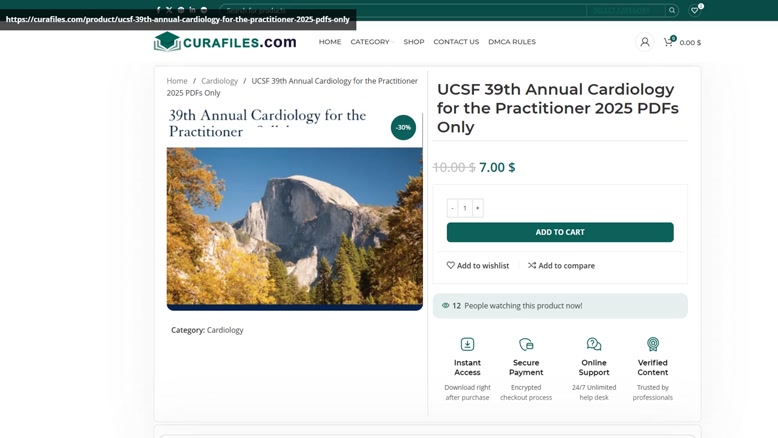Open the shopping cart icon
Viewport: 778px width, 438px height.
[668, 42]
